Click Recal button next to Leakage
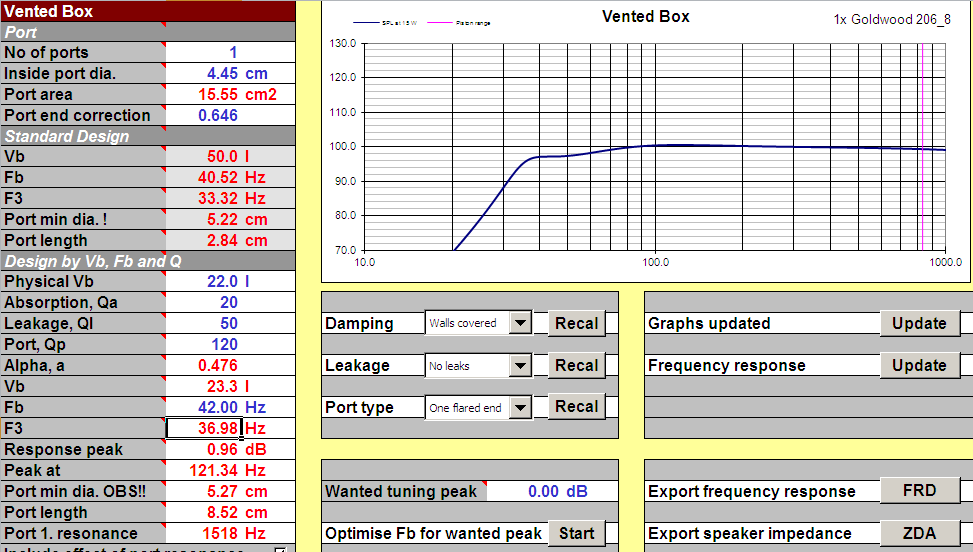Image resolution: width=973 pixels, height=552 pixels. [x=576, y=365]
